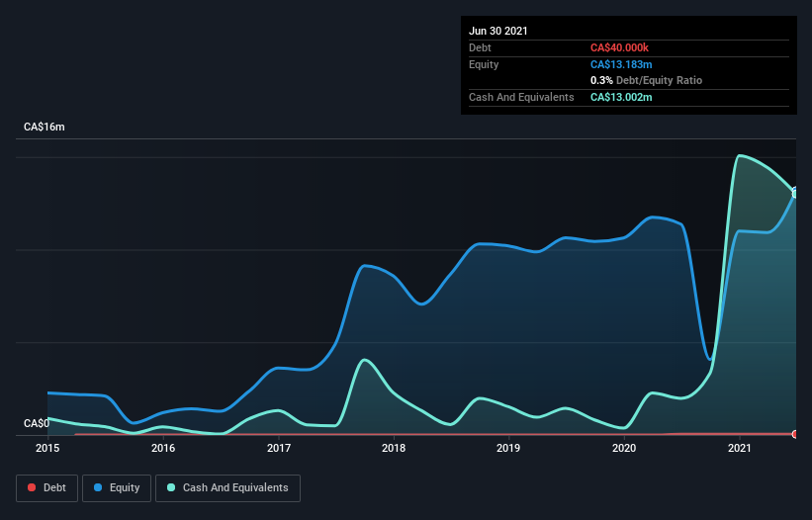812x520 pixels.
Task: Click the CA$16m y-axis label
Action: click(x=45, y=127)
